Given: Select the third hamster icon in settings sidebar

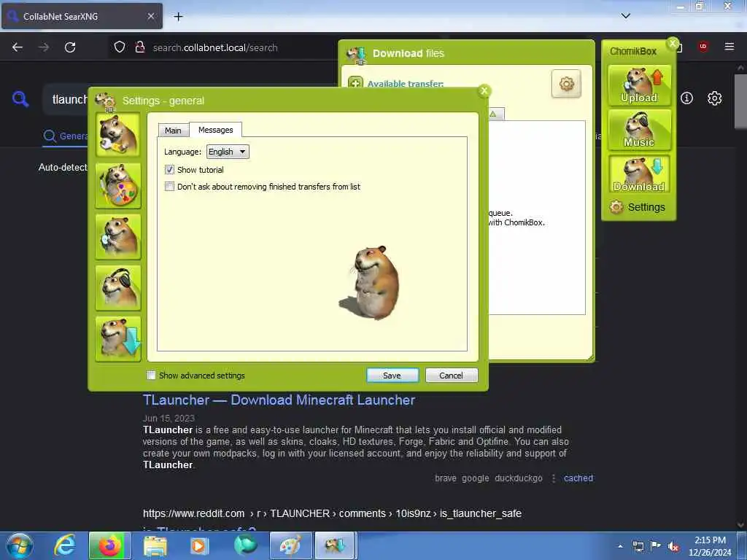Looking at the screenshot, I should tap(117, 237).
